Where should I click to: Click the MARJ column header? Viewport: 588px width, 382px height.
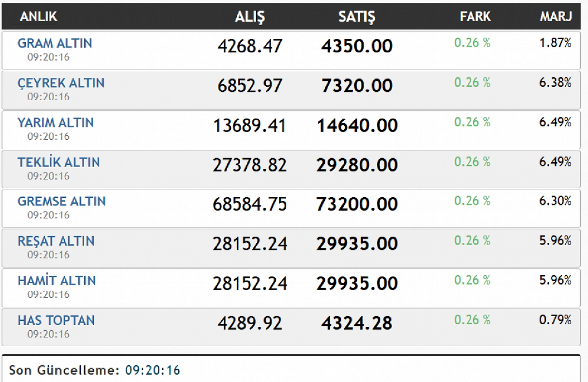556,16
